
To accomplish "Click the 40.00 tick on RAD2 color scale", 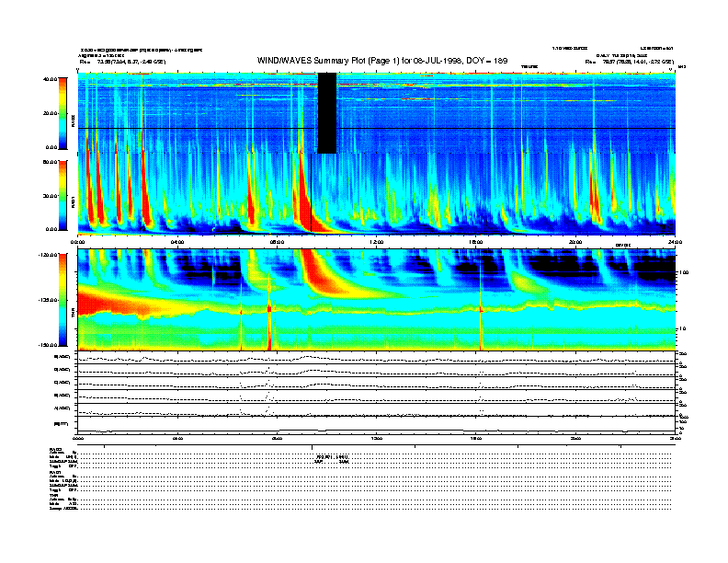I will [x=50, y=79].
